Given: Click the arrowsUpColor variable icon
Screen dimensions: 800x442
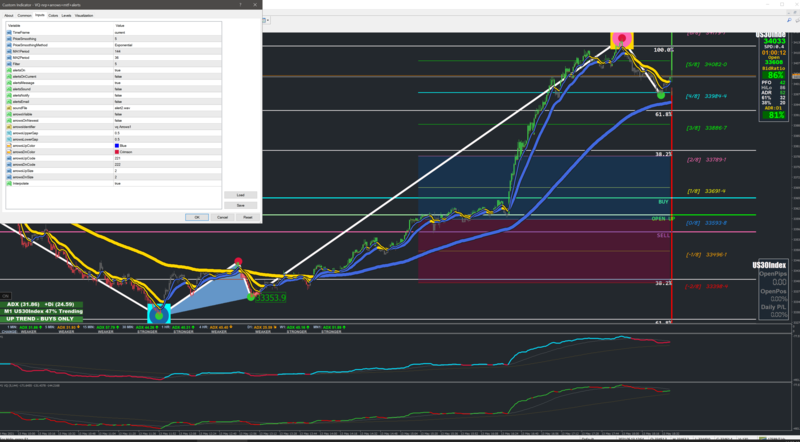Looking at the screenshot, I should 9,145.
